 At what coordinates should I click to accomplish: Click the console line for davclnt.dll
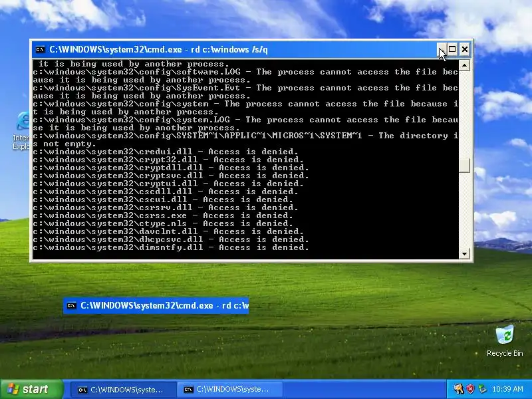click(168, 231)
